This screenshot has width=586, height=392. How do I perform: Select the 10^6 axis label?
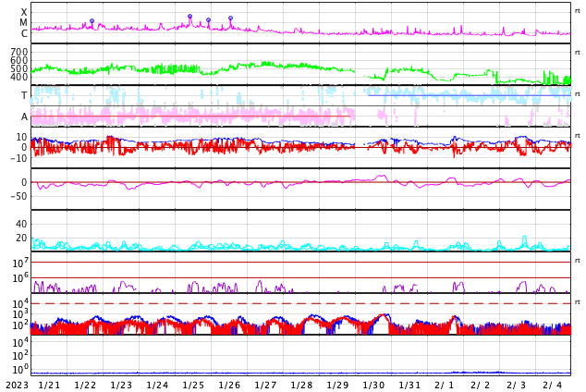pos(20,278)
